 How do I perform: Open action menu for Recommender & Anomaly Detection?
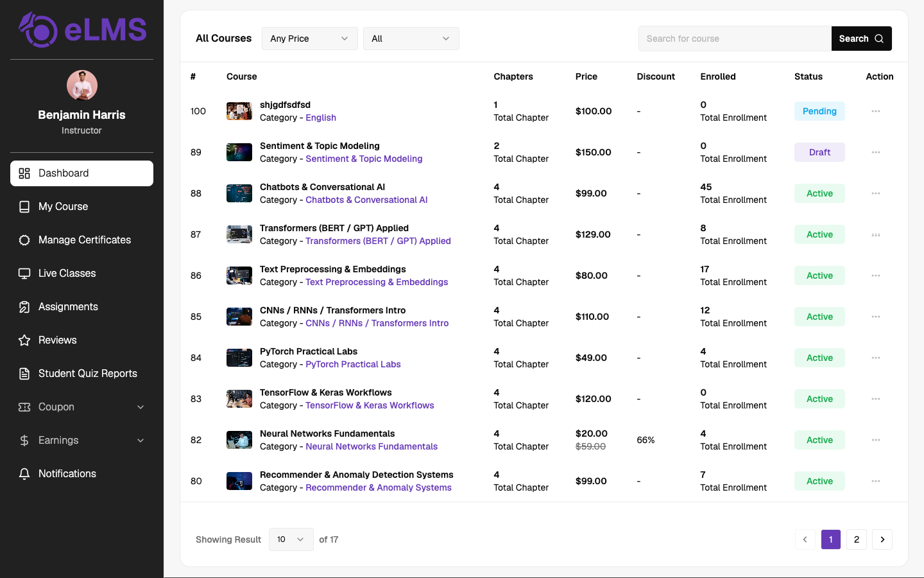(876, 481)
